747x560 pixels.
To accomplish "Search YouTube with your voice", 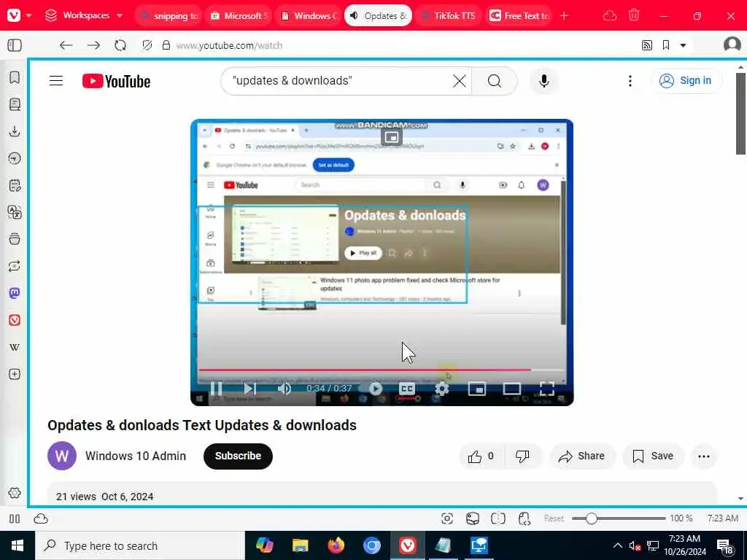I will coord(544,81).
